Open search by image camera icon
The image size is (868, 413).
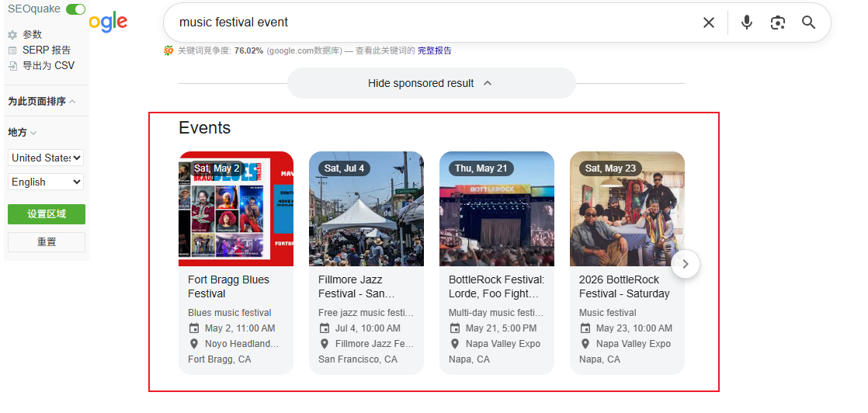(777, 23)
